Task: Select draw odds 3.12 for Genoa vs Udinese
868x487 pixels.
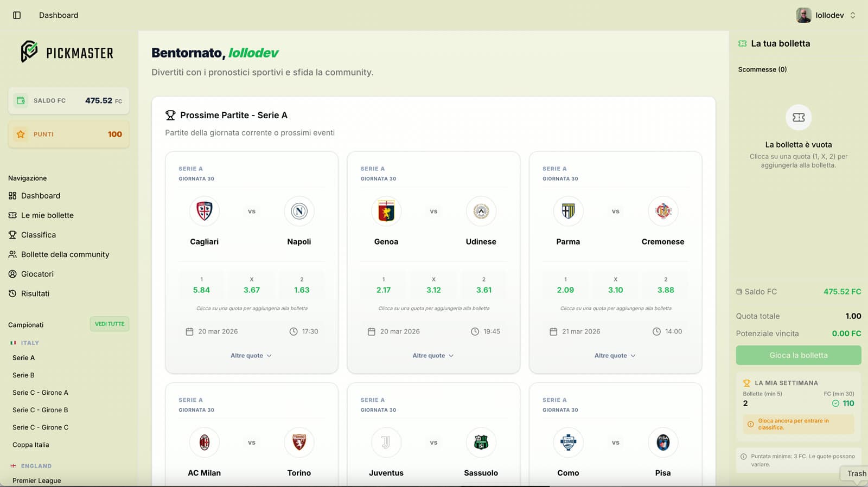Action: (433, 286)
